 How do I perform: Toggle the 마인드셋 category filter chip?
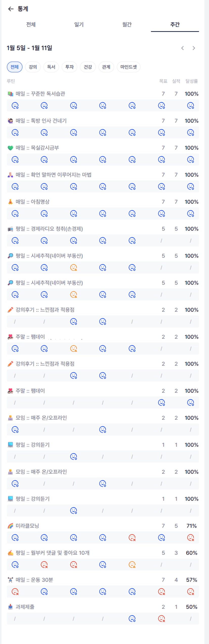pos(128,67)
